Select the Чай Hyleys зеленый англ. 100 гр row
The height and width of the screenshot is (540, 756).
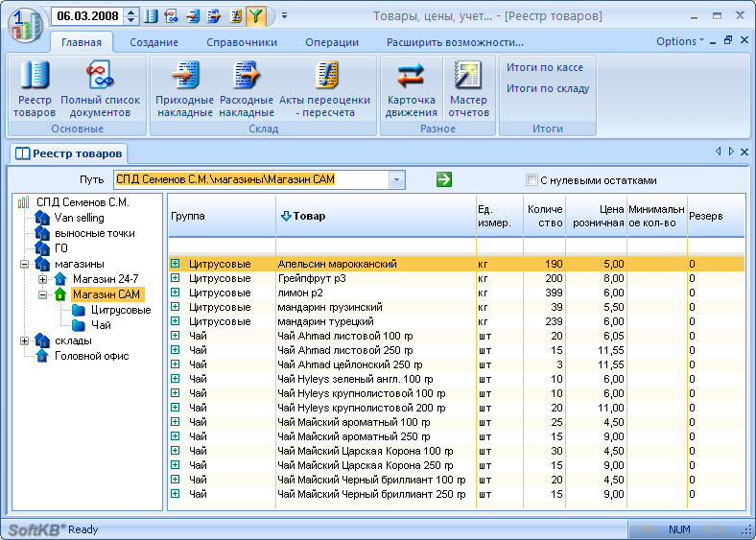tap(456, 379)
